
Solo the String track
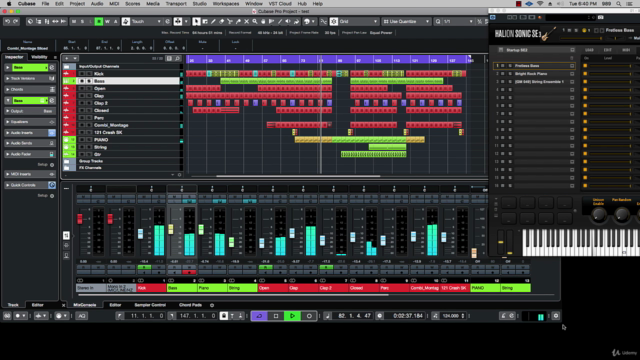(x=89, y=147)
